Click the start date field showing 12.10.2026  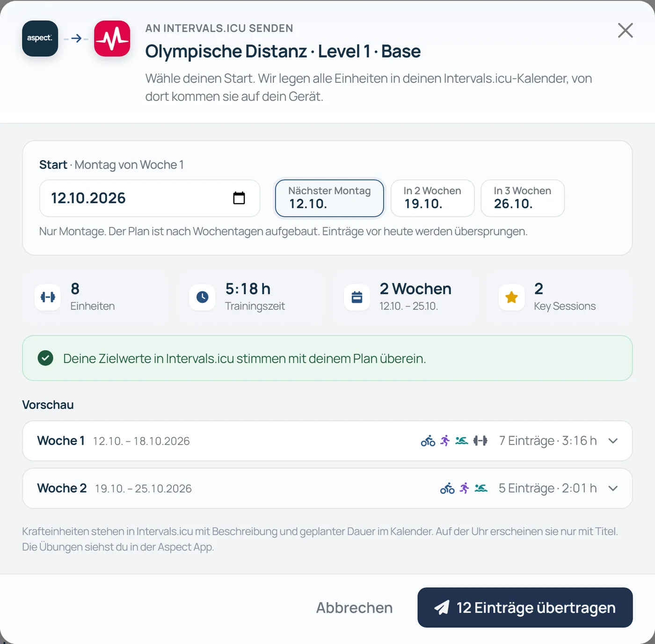pos(150,198)
